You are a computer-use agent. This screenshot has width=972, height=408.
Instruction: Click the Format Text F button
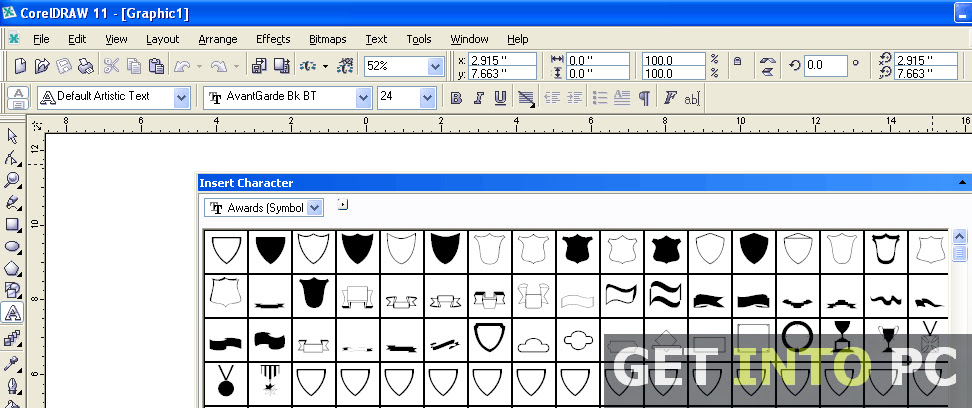[x=669, y=98]
